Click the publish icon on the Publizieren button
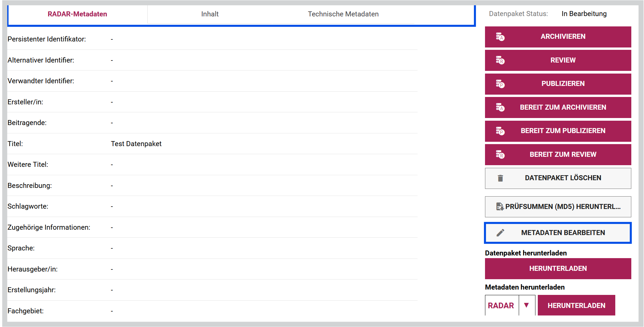The width and height of the screenshot is (644, 327). pyautogui.click(x=500, y=84)
